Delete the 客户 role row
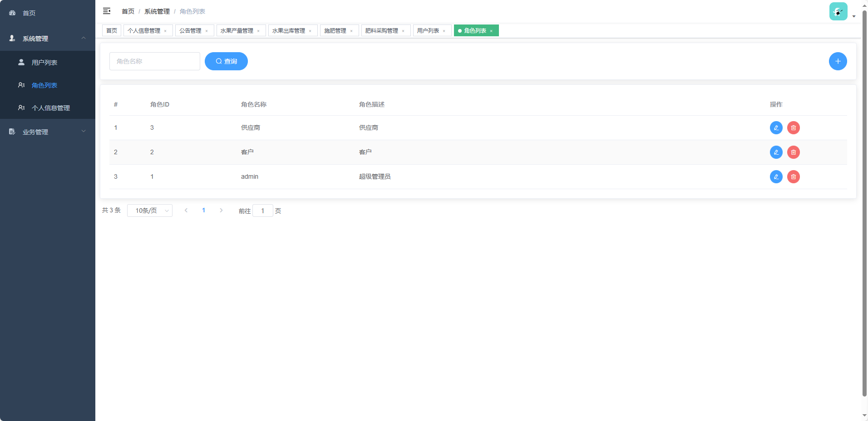Screen dimensions: 868x421 (793, 152)
